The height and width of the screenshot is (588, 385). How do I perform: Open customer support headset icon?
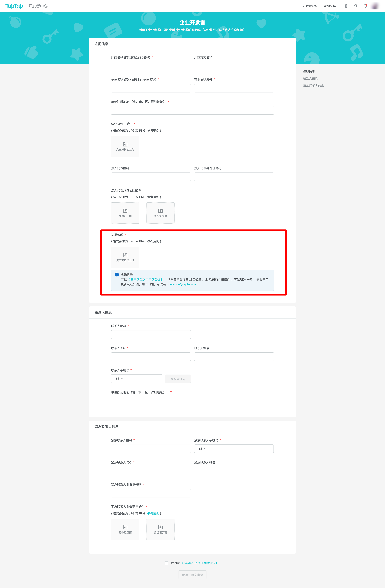[x=356, y=6]
